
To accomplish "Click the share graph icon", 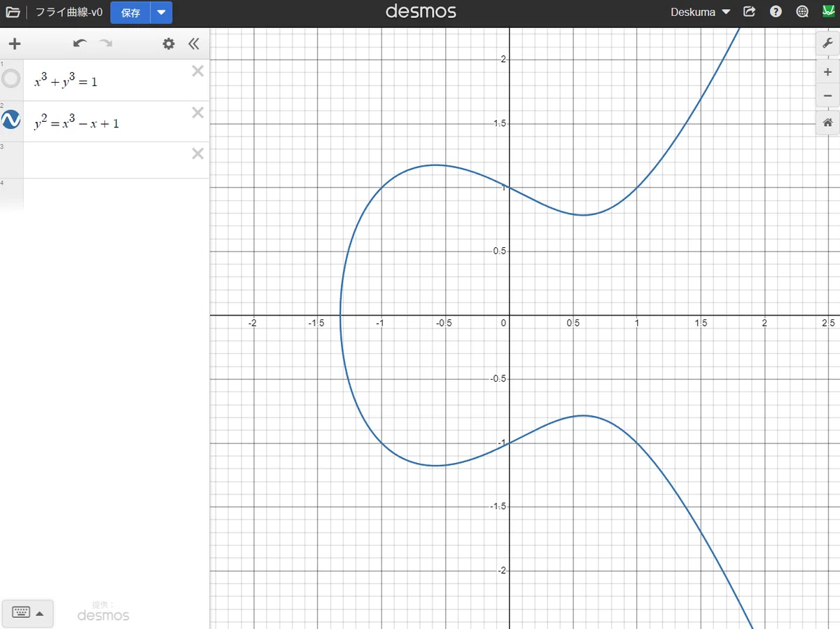I will [x=750, y=12].
